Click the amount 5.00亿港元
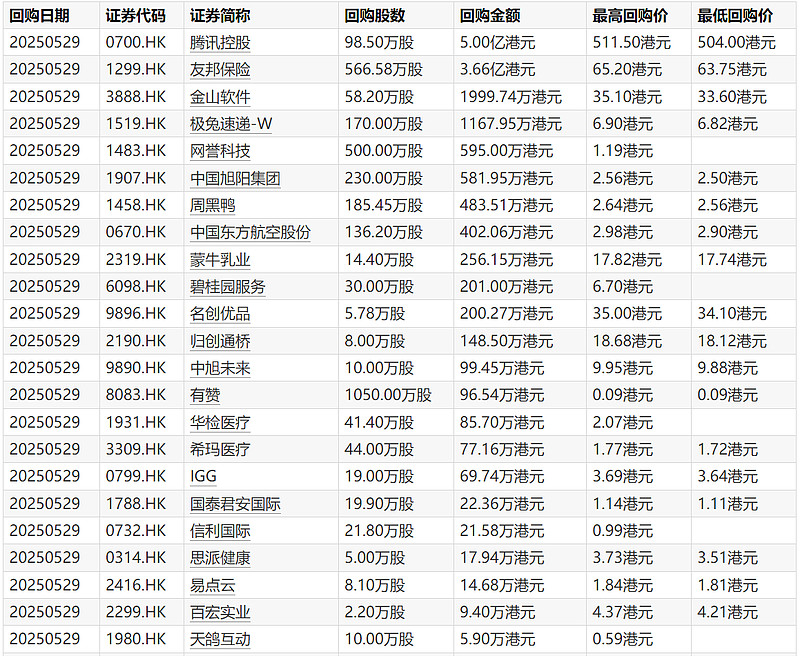The height and width of the screenshot is (656, 800). 497,42
